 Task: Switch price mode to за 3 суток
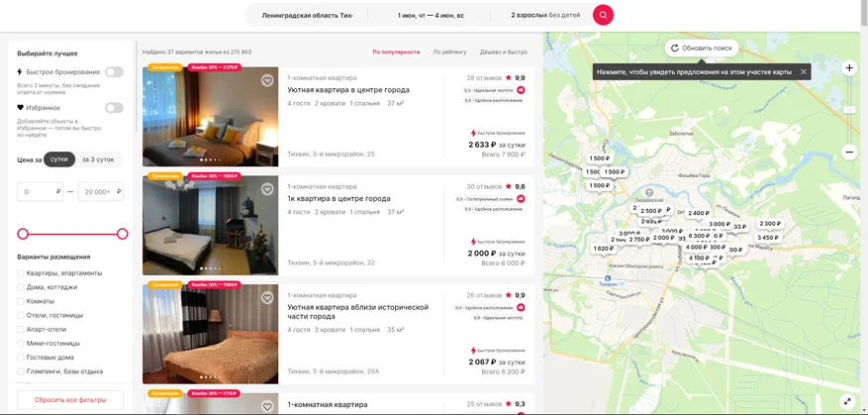click(x=98, y=159)
